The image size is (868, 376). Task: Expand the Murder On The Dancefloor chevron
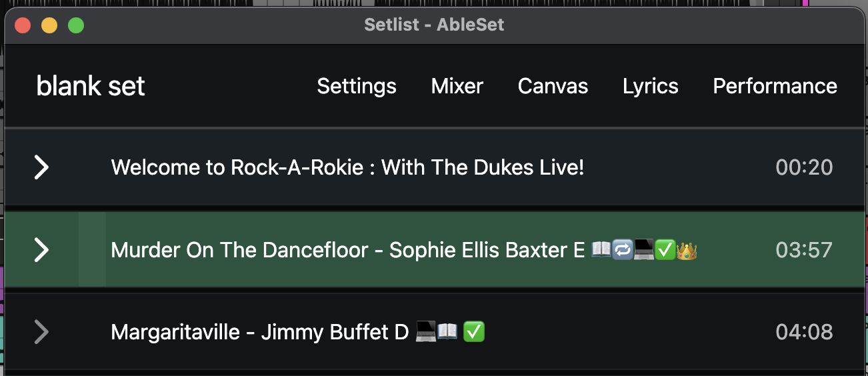41,250
